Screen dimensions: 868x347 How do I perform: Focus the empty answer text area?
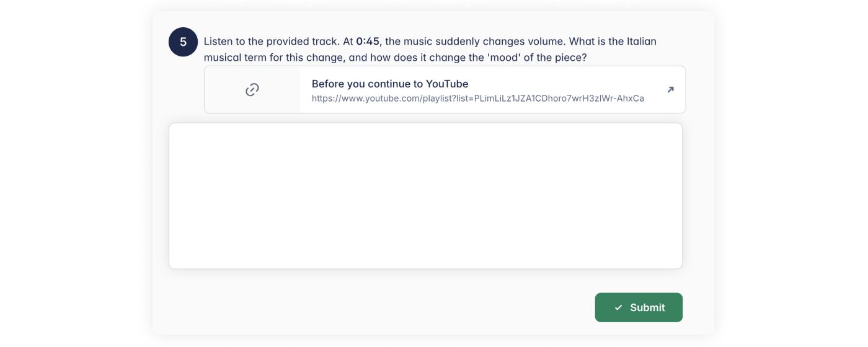425,196
